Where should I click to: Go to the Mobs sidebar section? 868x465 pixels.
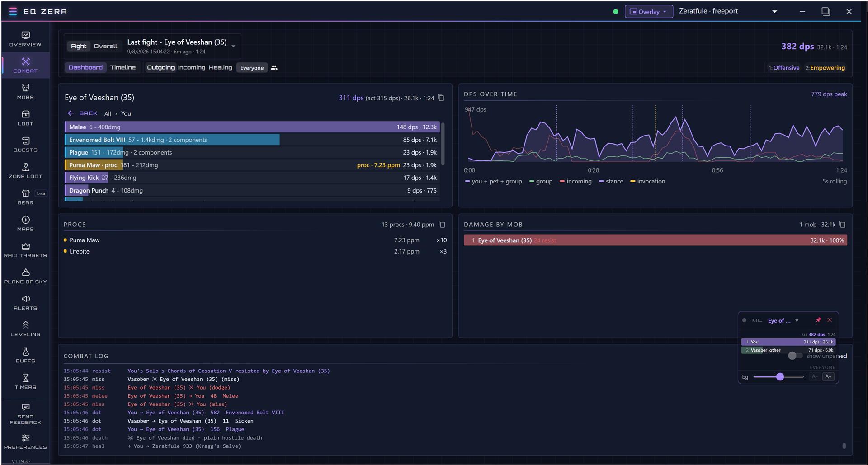click(x=25, y=92)
